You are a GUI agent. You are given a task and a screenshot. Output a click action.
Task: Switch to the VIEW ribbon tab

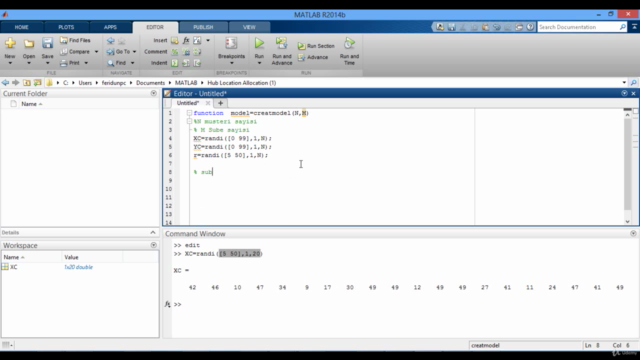(x=249, y=27)
